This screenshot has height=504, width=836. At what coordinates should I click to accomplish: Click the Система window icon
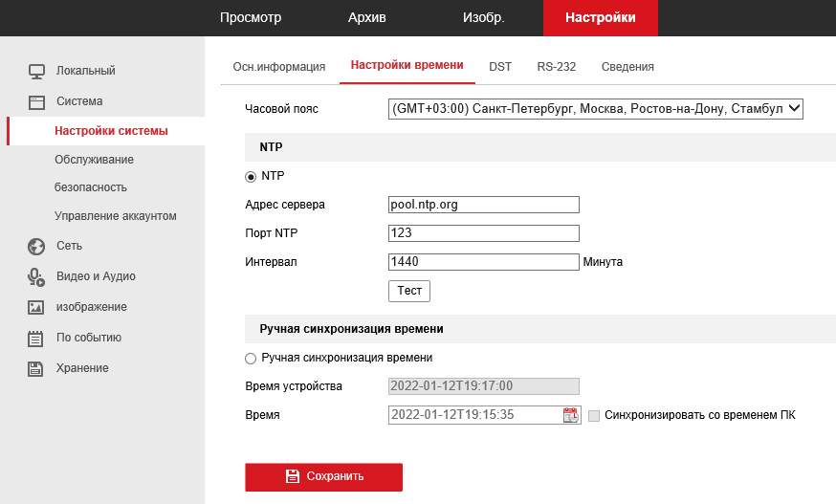pos(36,102)
